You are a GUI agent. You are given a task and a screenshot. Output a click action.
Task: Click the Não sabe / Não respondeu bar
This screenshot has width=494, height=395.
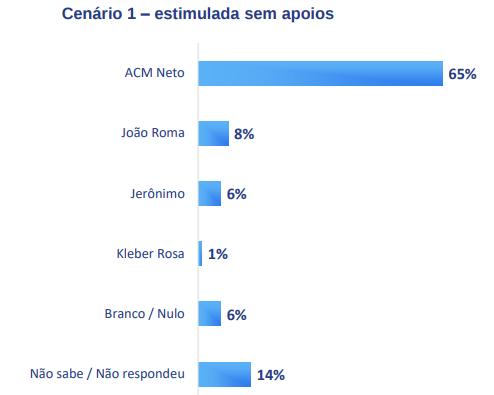(x=225, y=374)
